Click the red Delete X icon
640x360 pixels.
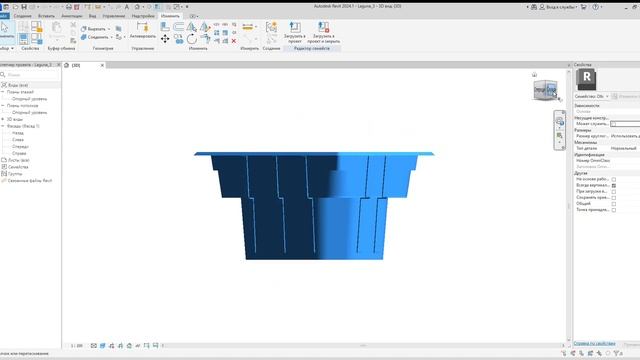click(234, 41)
